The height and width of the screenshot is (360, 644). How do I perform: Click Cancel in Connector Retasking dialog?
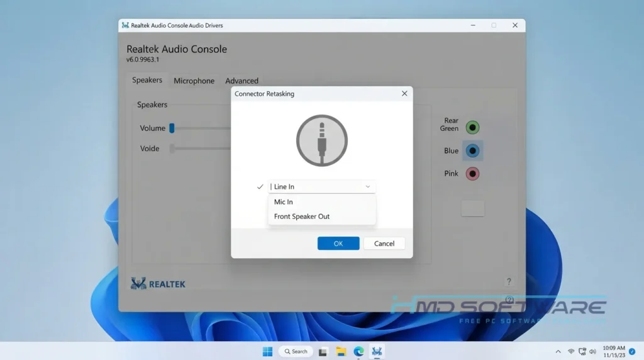pyautogui.click(x=384, y=244)
